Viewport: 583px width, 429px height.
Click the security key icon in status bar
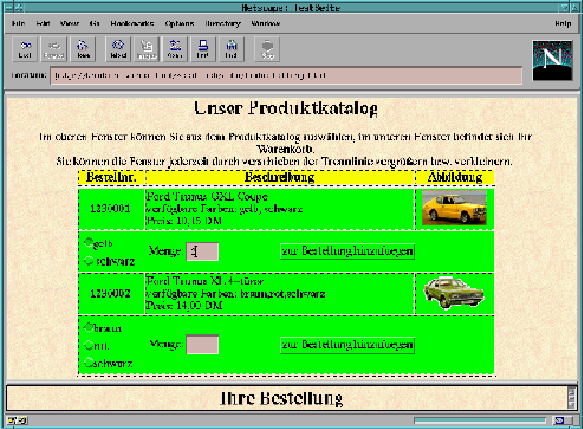click(x=17, y=421)
